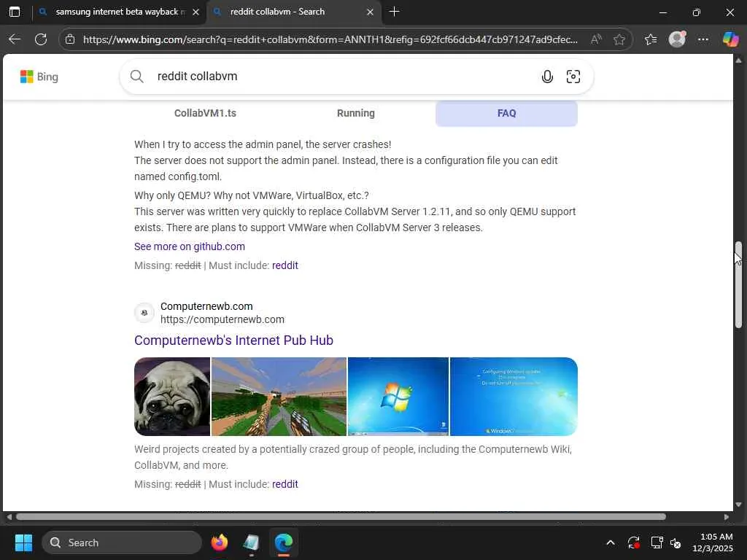Viewport: 747px width, 560px height.
Task: Launch Firefox from the taskbar
Action: click(x=219, y=542)
